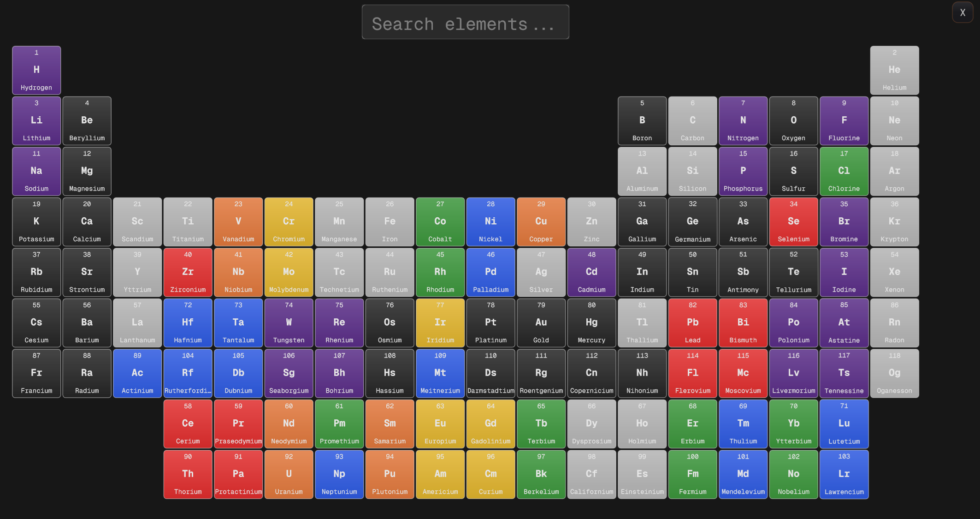Open the Neodymium tile
This screenshot has width=980, height=519.
click(x=289, y=424)
